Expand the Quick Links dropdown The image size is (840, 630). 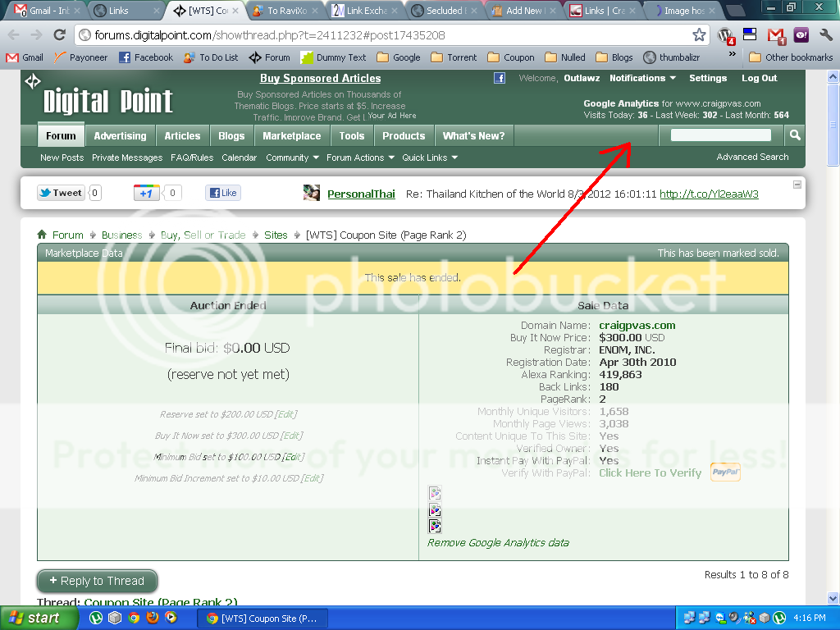(430, 157)
